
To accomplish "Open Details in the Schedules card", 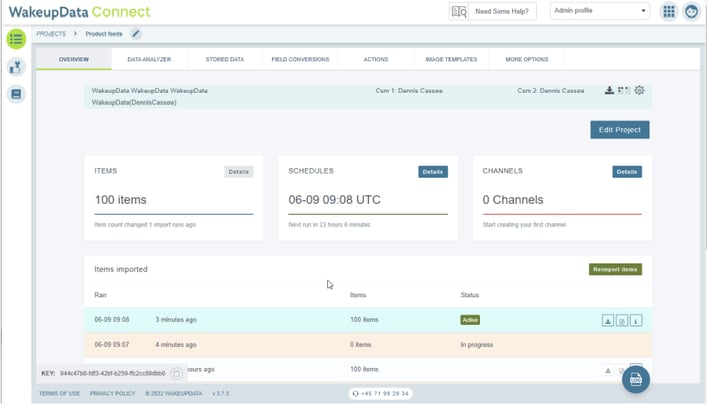I will [433, 172].
